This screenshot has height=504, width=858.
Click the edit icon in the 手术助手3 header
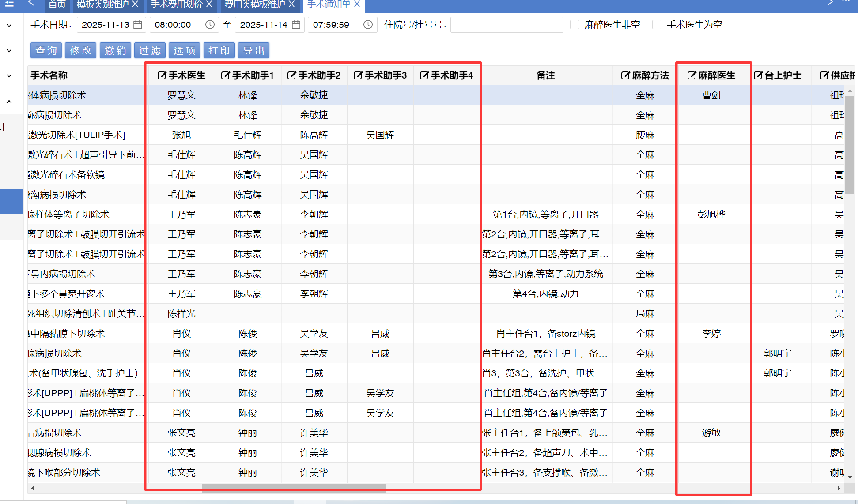[x=358, y=75]
